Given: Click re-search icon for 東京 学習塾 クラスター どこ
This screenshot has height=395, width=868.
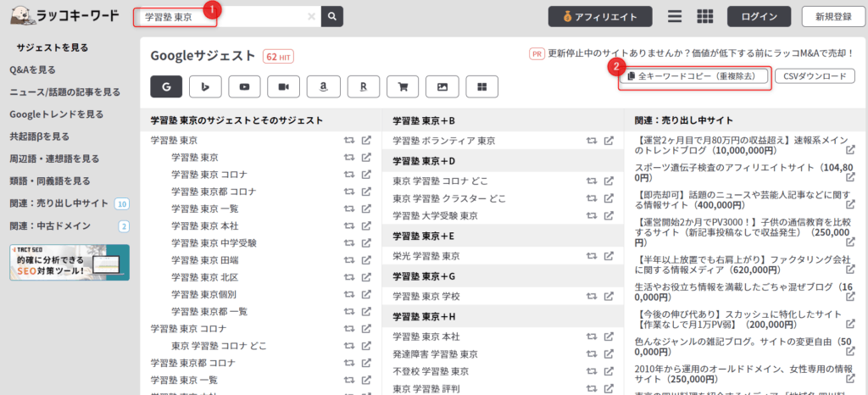Looking at the screenshot, I should tap(592, 198).
